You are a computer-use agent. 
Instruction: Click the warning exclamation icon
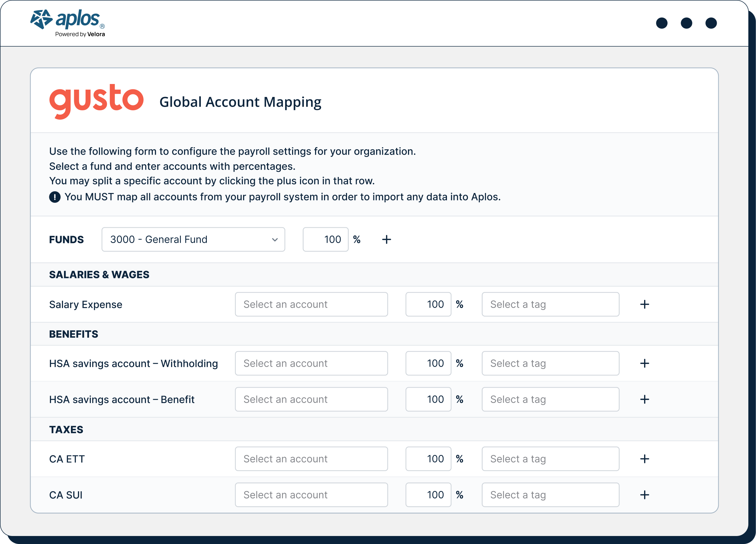click(55, 197)
